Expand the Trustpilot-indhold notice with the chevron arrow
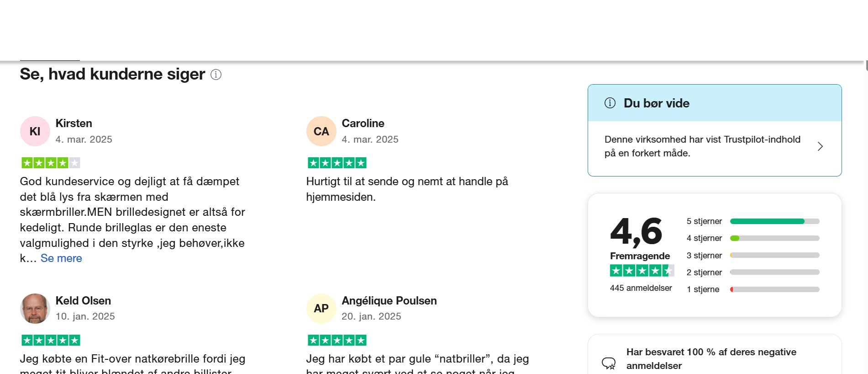The width and height of the screenshot is (868, 374). click(820, 146)
